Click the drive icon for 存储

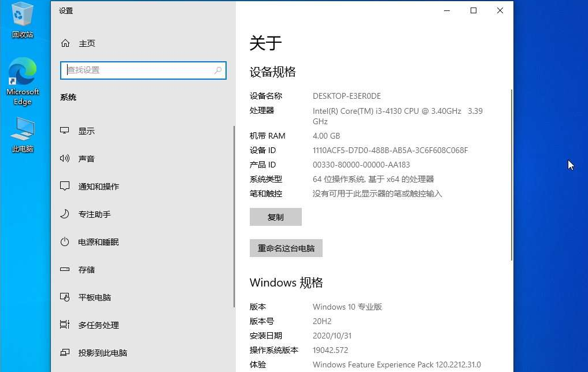65,269
